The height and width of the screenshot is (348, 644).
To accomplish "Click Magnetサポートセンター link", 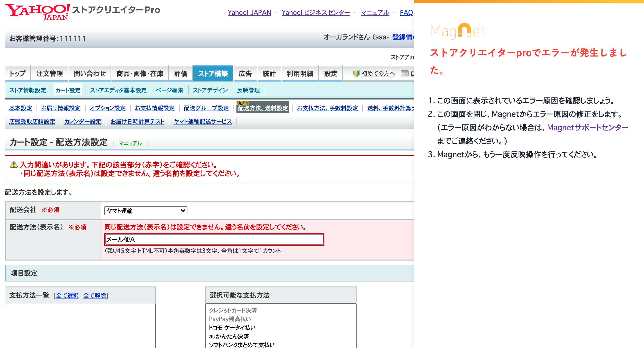I will pyautogui.click(x=588, y=128).
